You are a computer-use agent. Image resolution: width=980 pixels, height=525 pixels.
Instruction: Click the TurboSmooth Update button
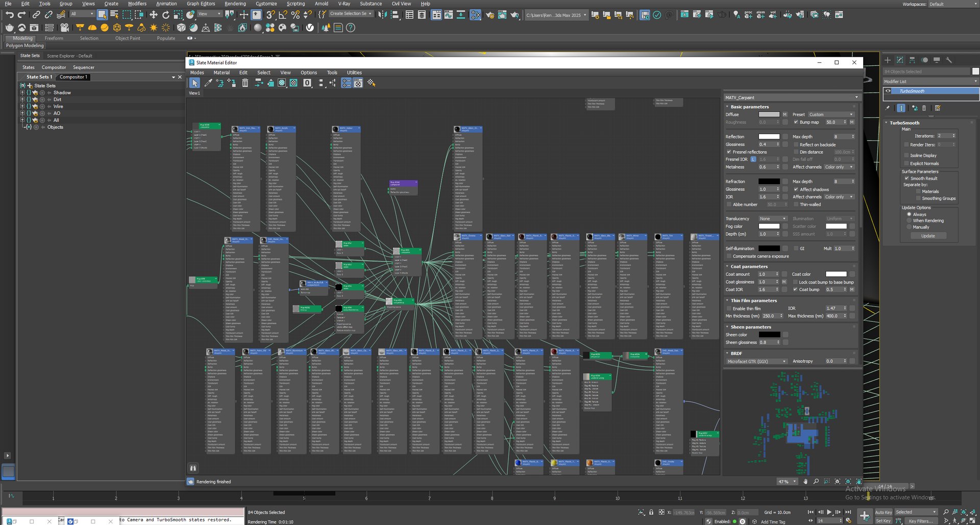point(928,236)
